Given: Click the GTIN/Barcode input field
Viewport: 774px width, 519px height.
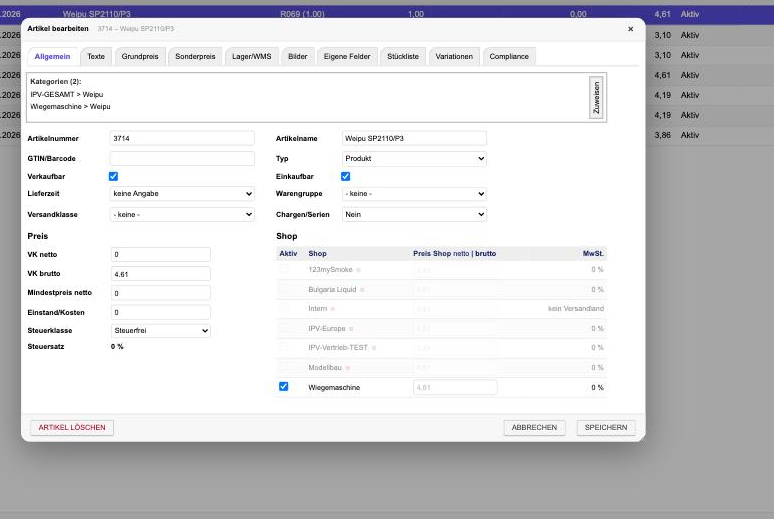Looking at the screenshot, I should point(182,159).
